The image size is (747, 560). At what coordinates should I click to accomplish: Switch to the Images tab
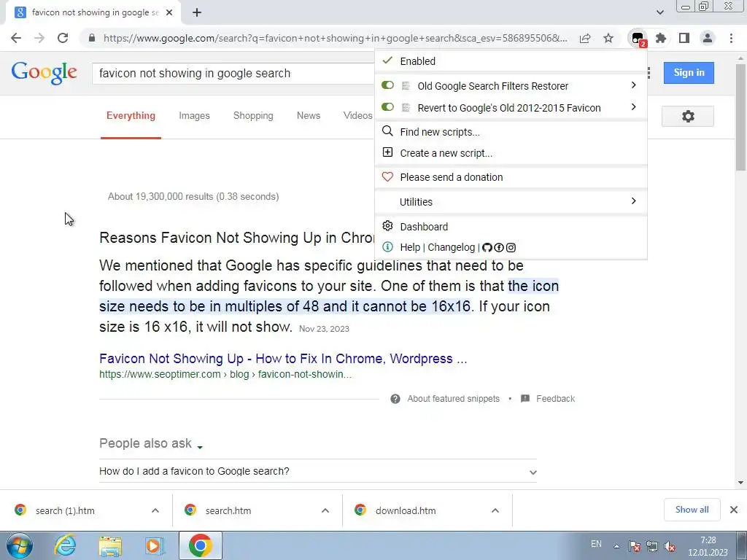(194, 116)
